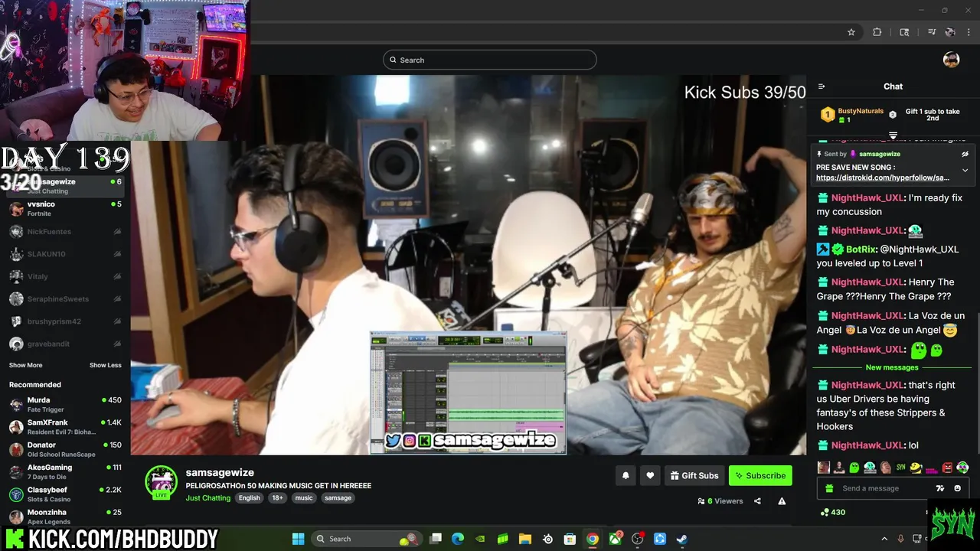Bookmark this page with the star icon
The image size is (980, 551).
[851, 32]
